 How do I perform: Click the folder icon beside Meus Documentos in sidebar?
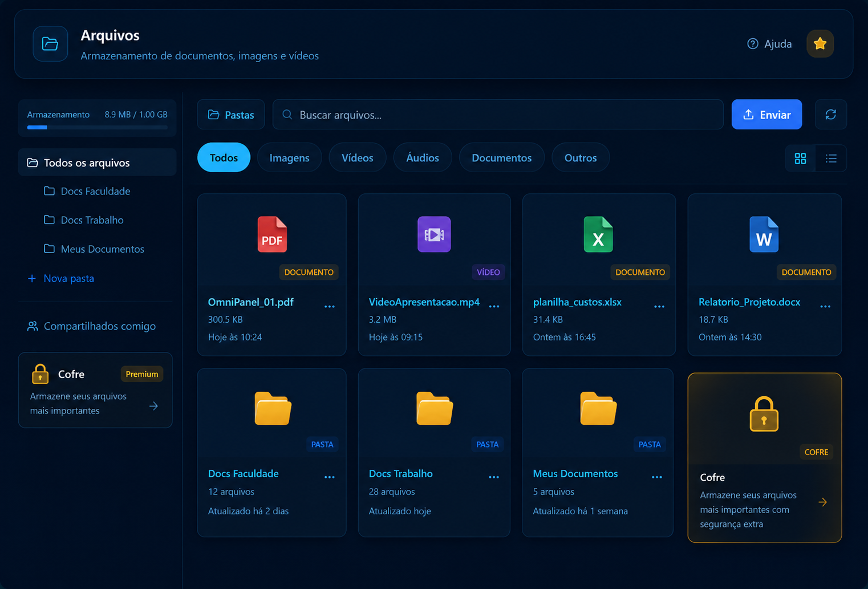click(50, 249)
